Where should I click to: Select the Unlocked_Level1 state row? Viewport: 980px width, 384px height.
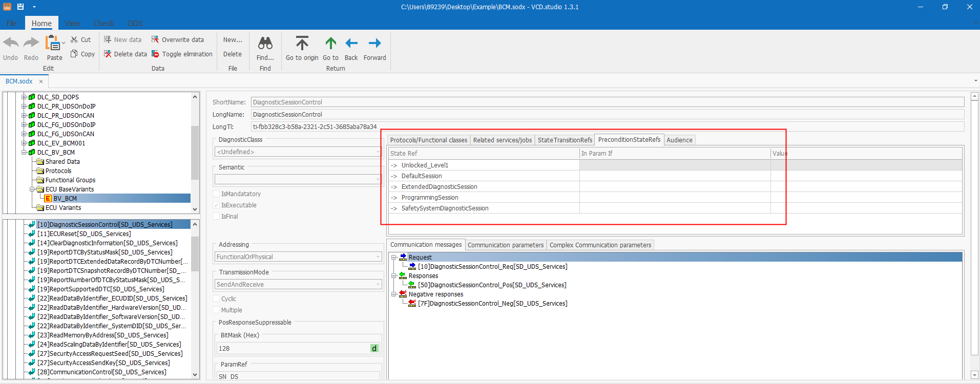pyautogui.click(x=675, y=165)
